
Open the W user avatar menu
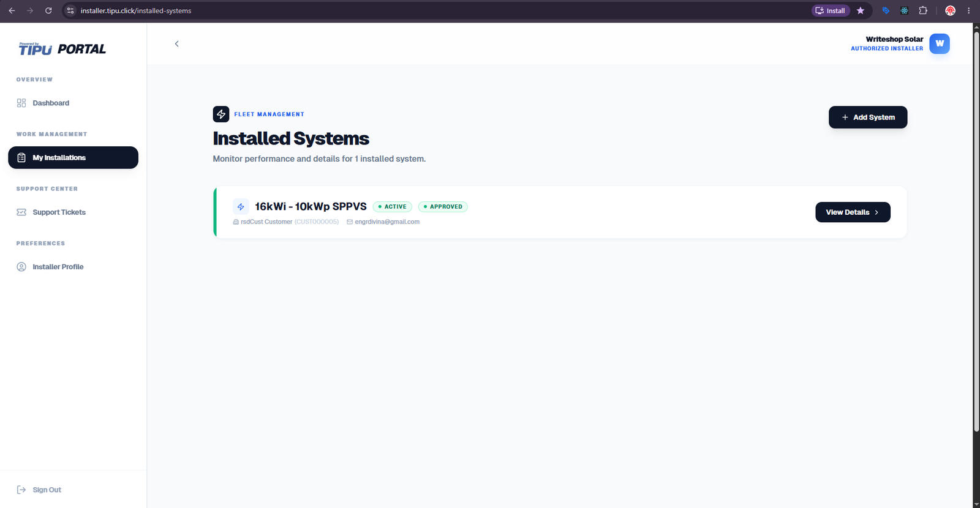(x=940, y=43)
